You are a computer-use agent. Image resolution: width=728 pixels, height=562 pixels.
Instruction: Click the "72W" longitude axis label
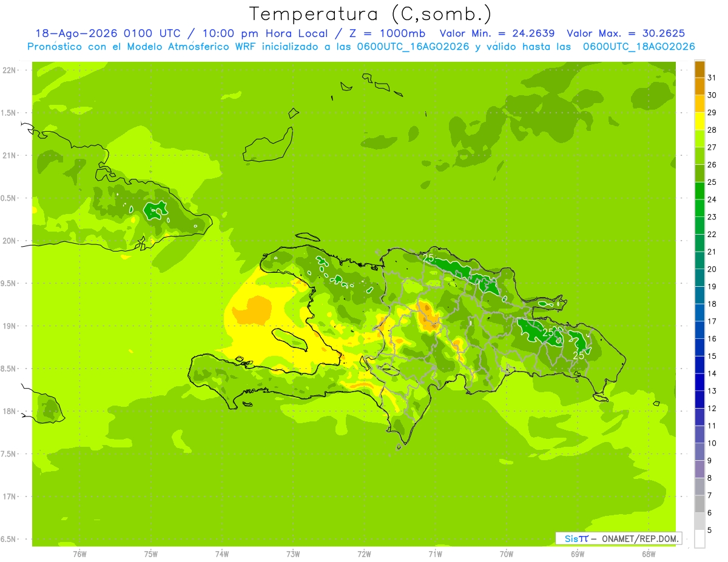[365, 554]
